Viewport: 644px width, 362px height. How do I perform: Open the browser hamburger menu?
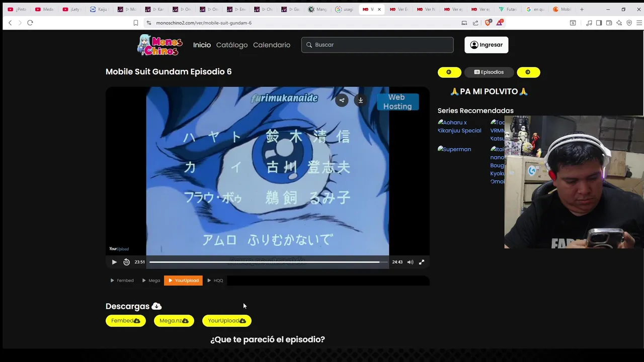(639, 23)
